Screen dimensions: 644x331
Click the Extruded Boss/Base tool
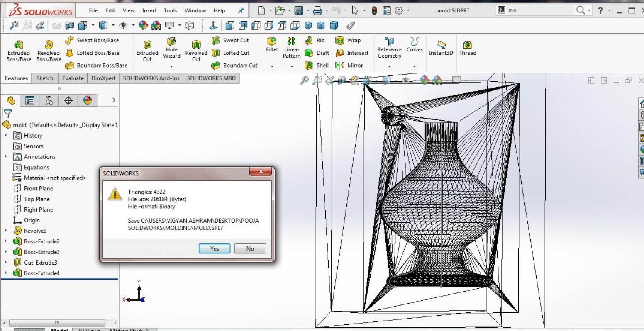point(19,51)
